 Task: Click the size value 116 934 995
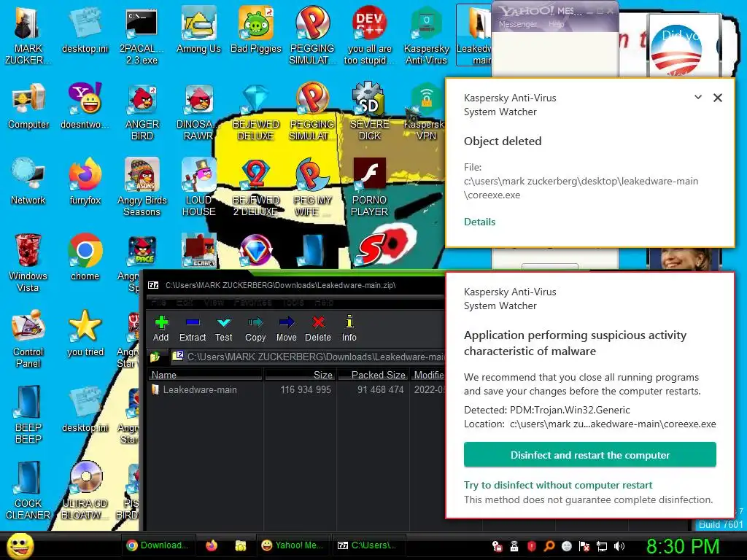(x=306, y=389)
